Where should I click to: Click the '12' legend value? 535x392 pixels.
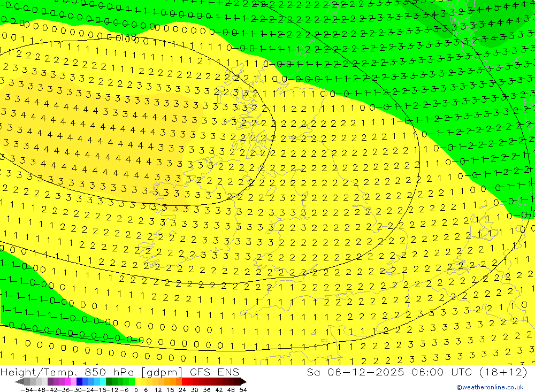[158, 390]
